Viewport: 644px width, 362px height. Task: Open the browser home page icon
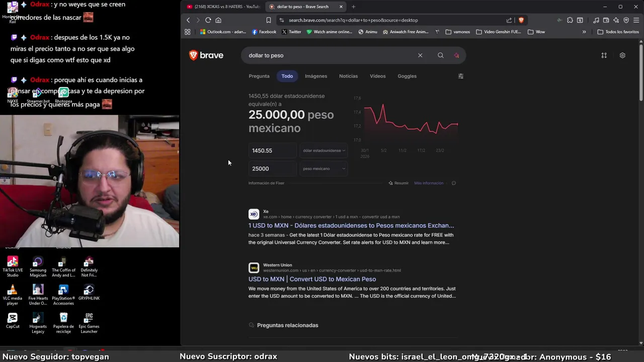[x=218, y=20]
